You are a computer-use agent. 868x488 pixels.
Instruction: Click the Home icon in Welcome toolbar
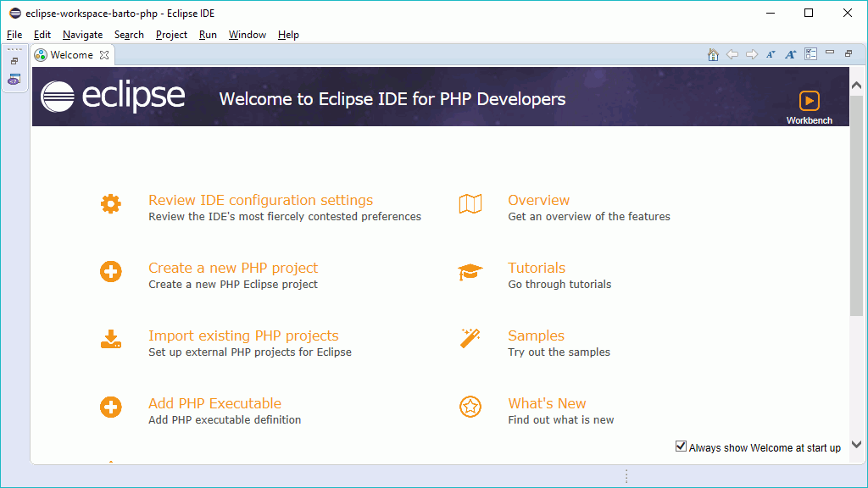point(713,54)
